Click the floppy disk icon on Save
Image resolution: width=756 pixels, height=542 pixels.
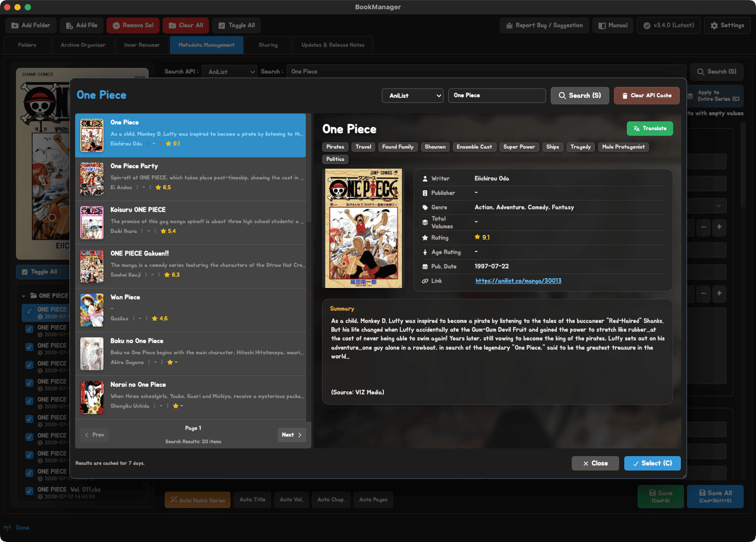click(x=653, y=493)
